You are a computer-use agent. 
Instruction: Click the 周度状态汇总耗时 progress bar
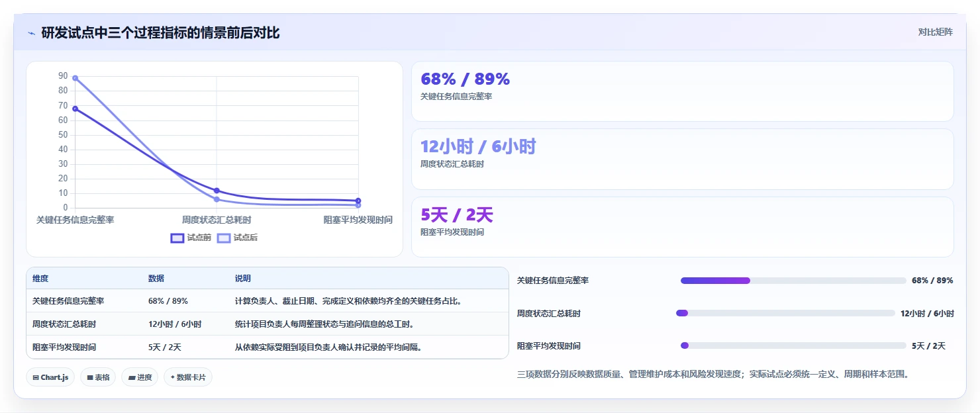(785, 313)
